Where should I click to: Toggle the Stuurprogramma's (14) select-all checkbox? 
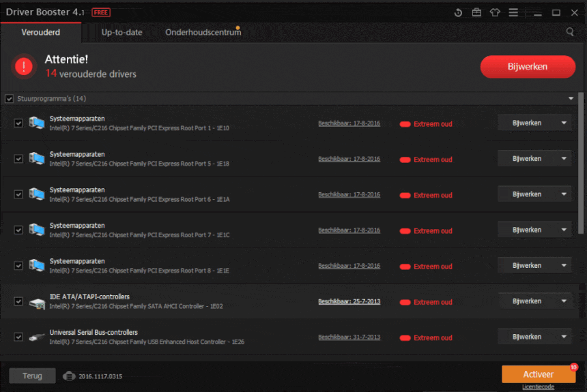pos(10,99)
